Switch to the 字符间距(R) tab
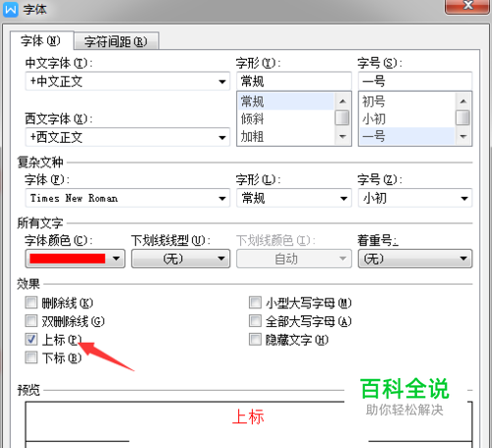The width and height of the screenshot is (492, 448). point(116,41)
